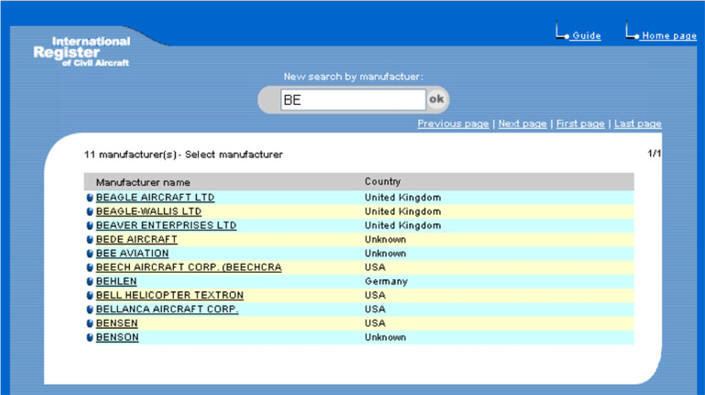Click the bullet icon beside BELLANCA AIRCRAFT CORP.
Viewport: 705px width, 395px height.
pyautogui.click(x=89, y=309)
